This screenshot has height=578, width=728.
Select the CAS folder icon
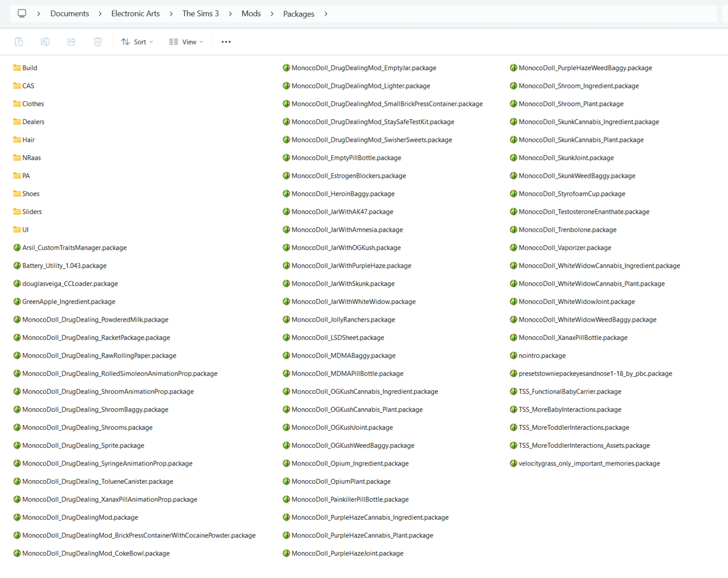(x=17, y=86)
